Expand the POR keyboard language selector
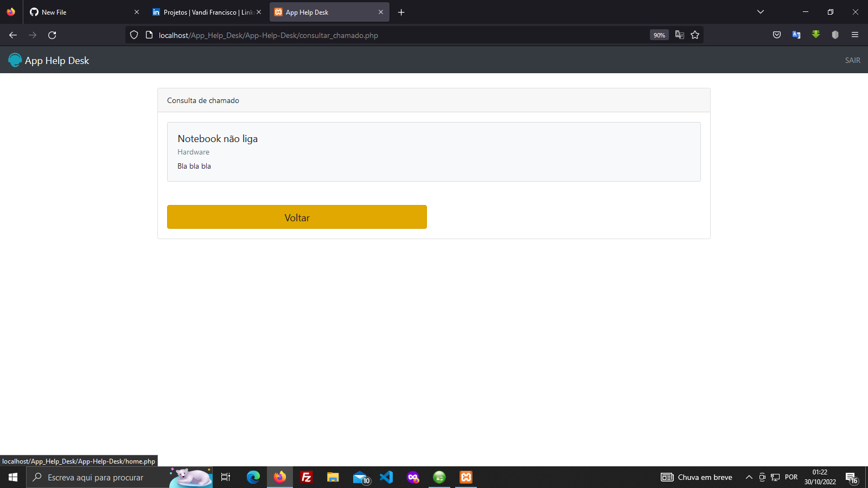The width and height of the screenshot is (868, 488). click(x=791, y=477)
